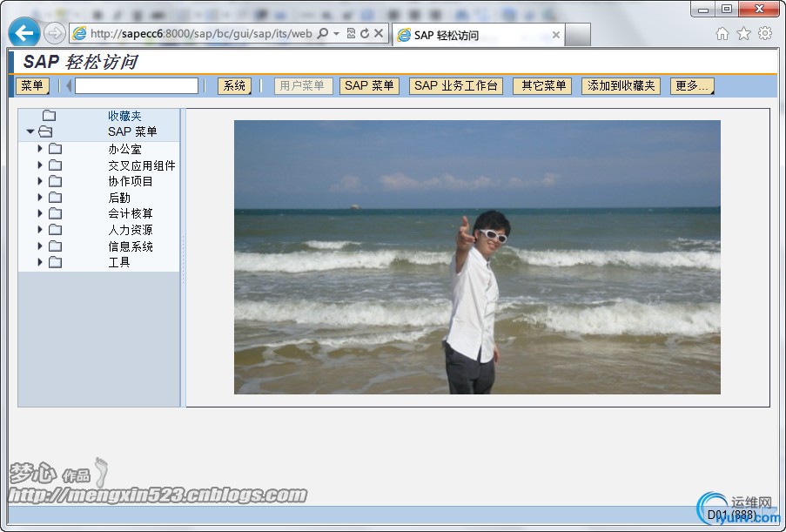786x532 pixels.
Task: Select the 后勤 tree label
Action: (x=119, y=198)
